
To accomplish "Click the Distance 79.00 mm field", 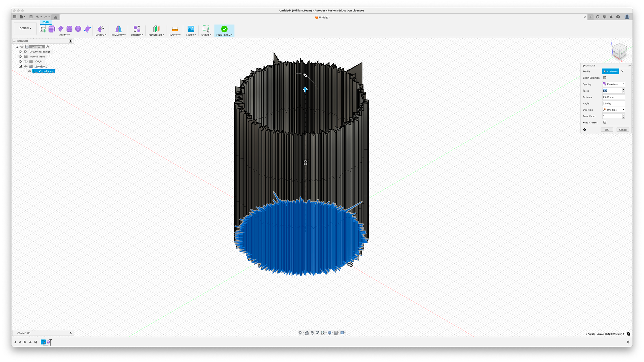I will (x=613, y=97).
